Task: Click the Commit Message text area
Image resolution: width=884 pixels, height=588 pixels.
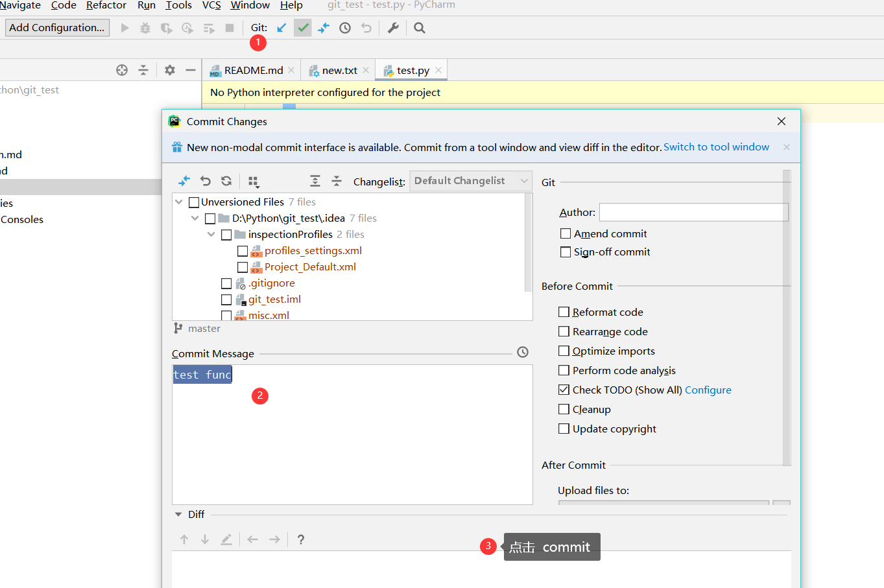Action: pos(352,434)
